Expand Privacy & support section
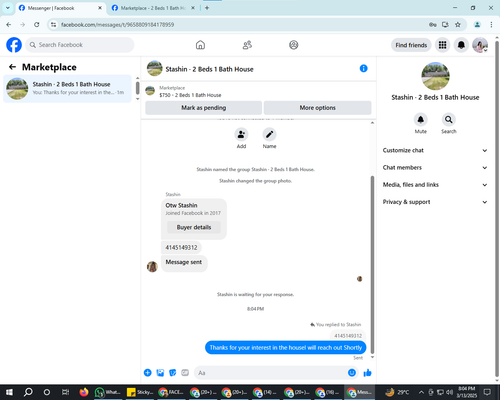This screenshot has width=500, height=400. pos(435,202)
